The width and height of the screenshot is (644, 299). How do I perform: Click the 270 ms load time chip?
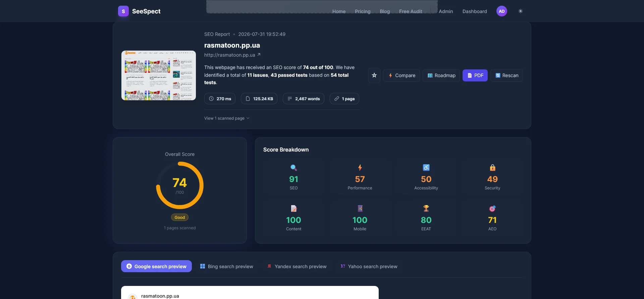[220, 99]
